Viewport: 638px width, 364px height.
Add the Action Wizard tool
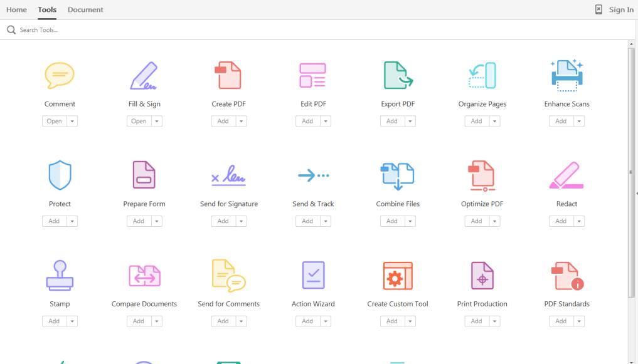[308, 321]
